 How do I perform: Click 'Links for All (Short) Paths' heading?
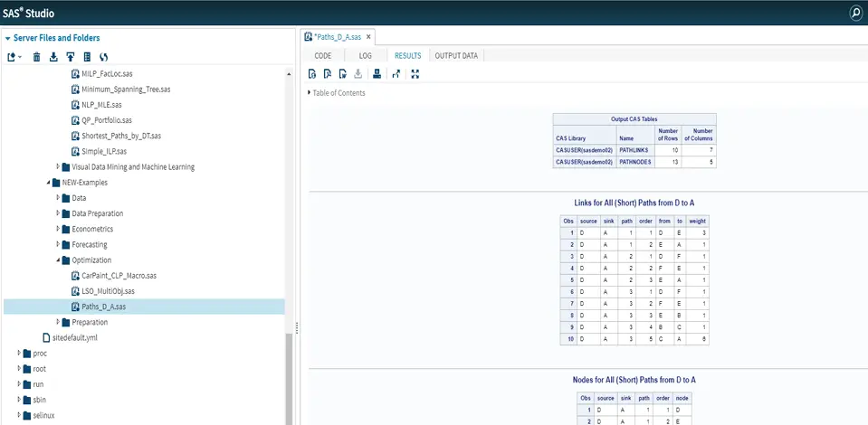coord(634,203)
